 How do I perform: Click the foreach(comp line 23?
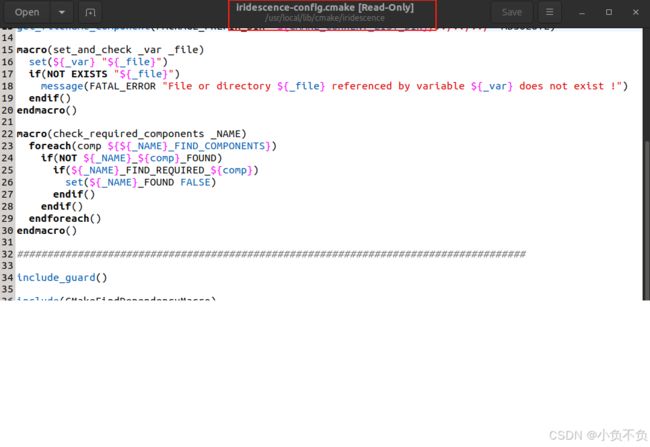pyautogui.click(x=153, y=146)
